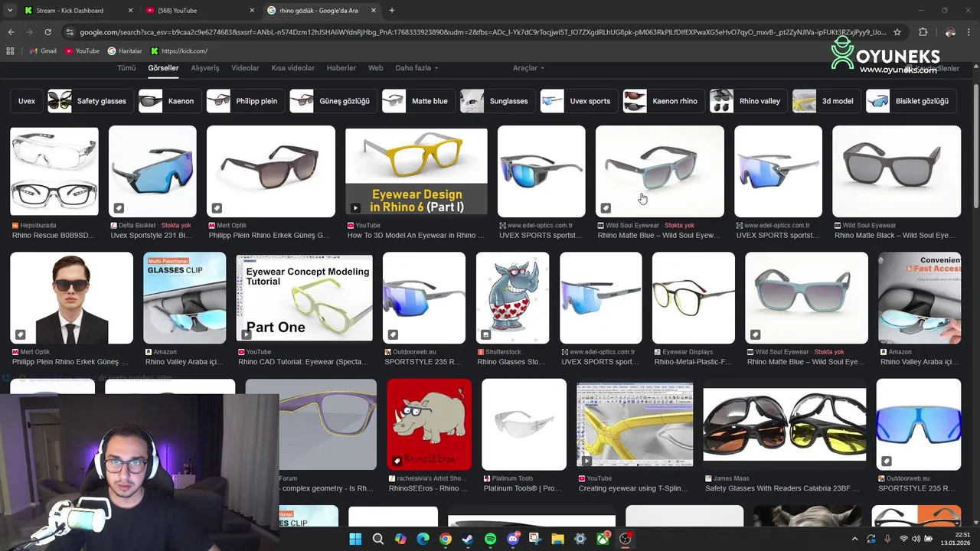Open Discord from the taskbar
This screenshot has height=551, width=980.
513,539
